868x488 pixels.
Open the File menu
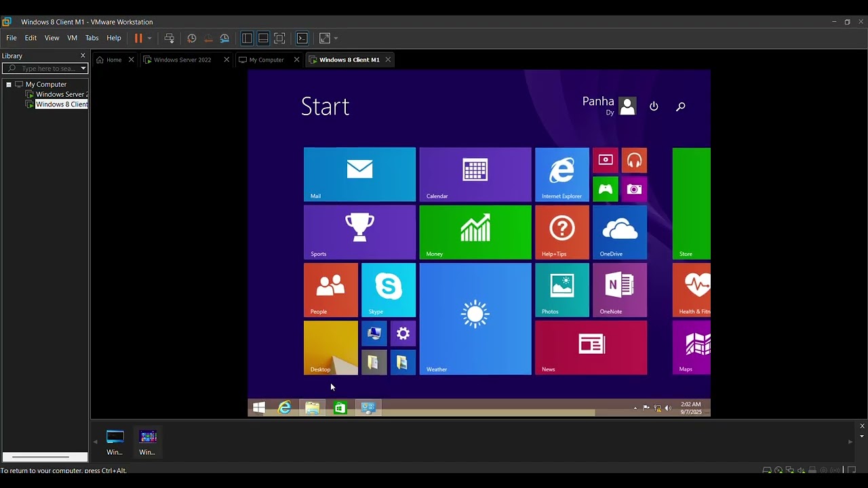(x=12, y=38)
